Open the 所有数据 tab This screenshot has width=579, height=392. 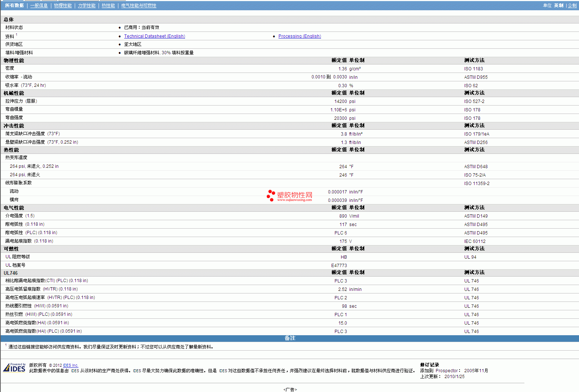tap(14, 5)
